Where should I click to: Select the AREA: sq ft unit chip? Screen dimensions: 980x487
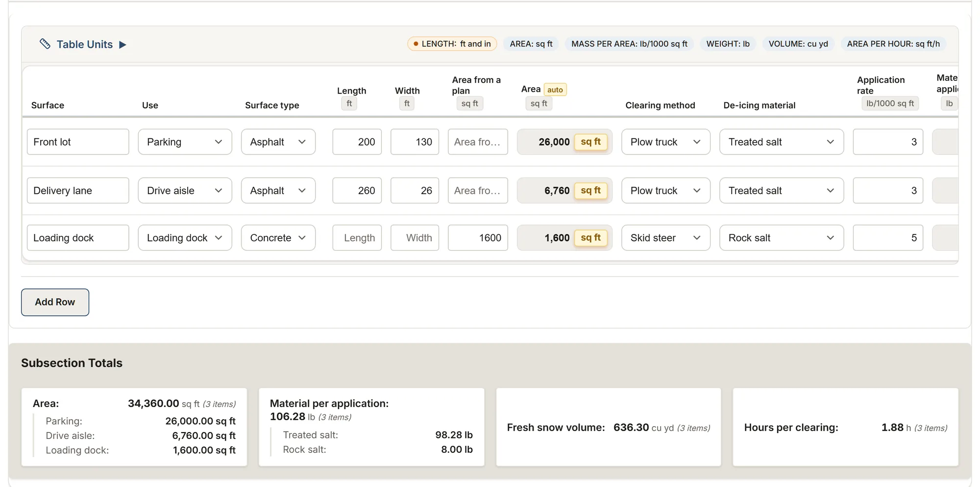pos(531,44)
